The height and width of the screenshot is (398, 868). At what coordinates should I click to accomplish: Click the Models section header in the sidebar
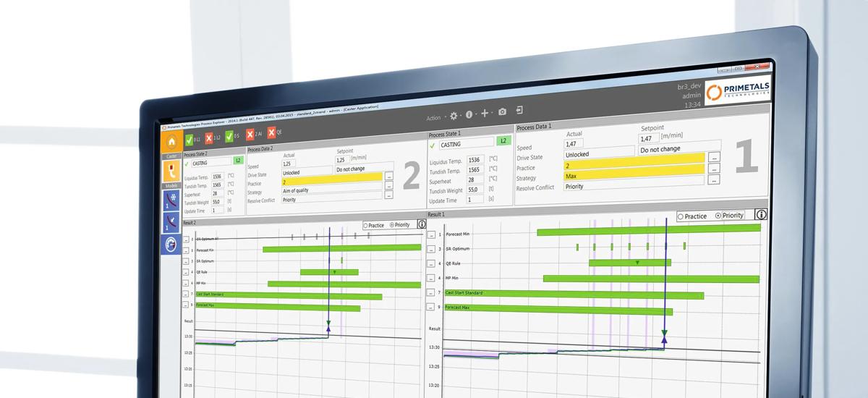tap(171, 186)
